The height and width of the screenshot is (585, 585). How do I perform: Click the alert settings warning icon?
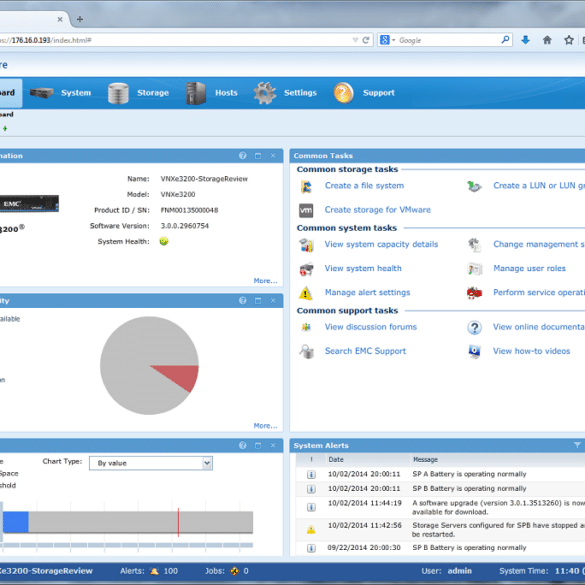pyautogui.click(x=306, y=293)
